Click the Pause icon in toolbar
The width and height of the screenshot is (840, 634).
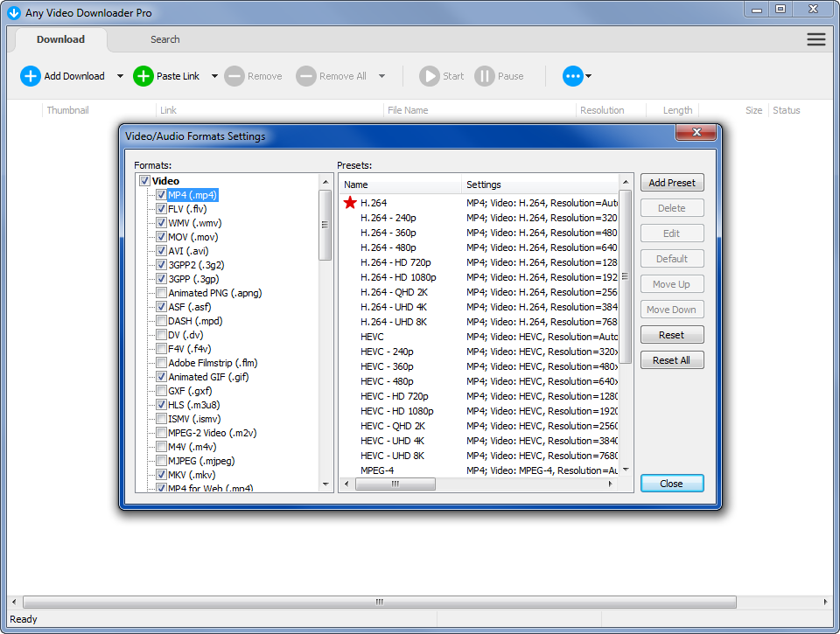click(x=484, y=76)
